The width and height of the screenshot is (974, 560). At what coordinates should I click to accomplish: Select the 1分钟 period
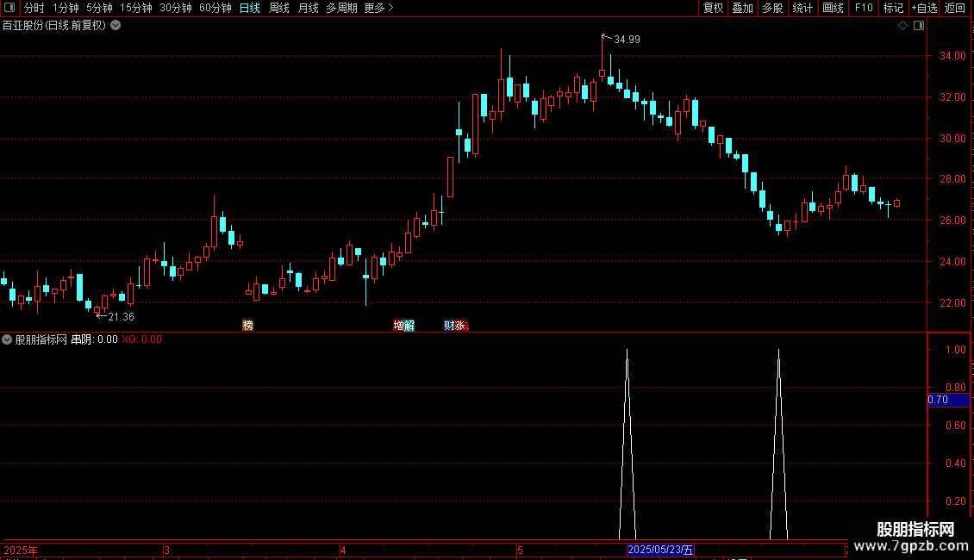tap(66, 8)
